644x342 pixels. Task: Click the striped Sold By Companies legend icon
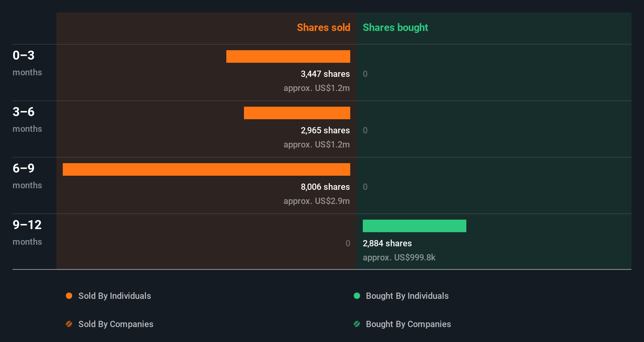tap(69, 324)
